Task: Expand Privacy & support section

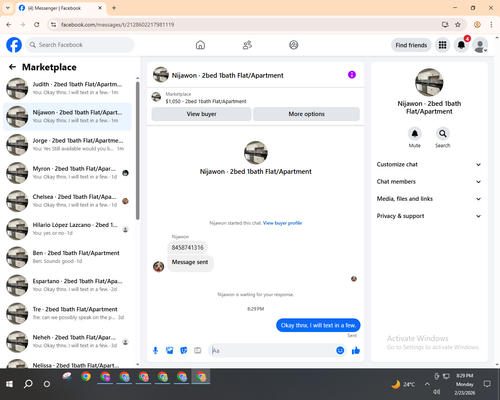Action: [x=429, y=216]
